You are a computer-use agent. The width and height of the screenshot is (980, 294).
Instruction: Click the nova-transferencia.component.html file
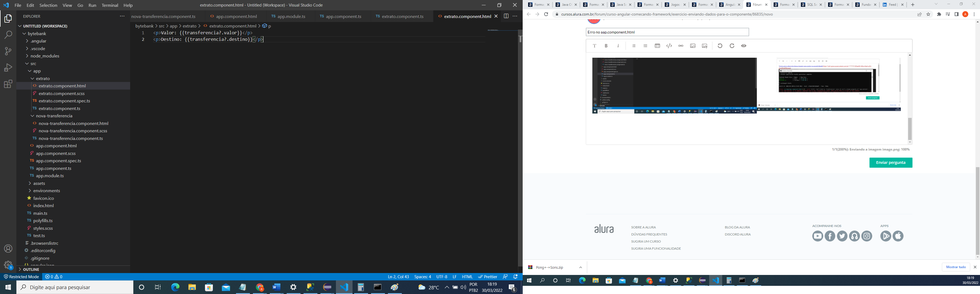73,123
